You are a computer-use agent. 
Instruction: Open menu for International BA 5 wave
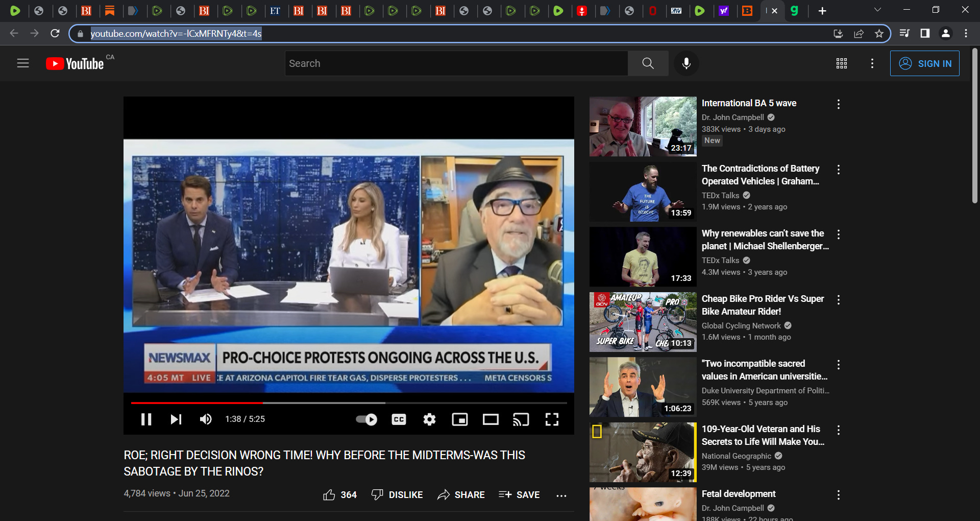coord(839,104)
